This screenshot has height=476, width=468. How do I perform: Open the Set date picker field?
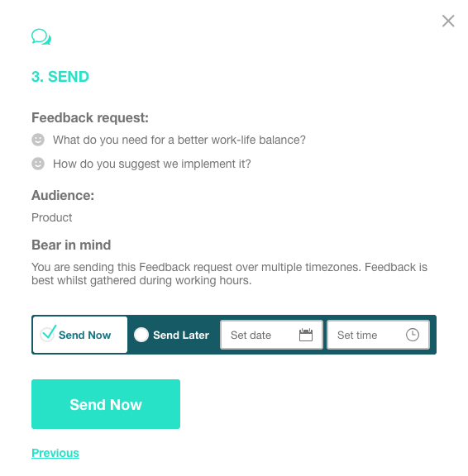[x=271, y=335]
